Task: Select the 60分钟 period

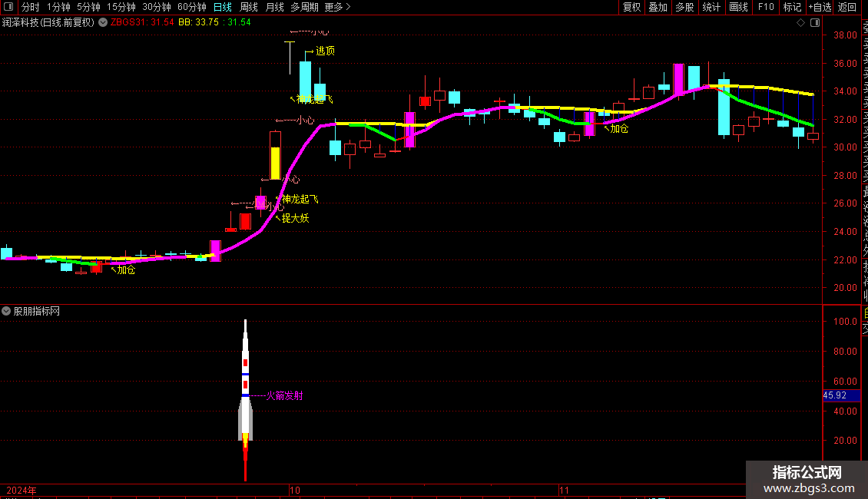Action: click(x=192, y=7)
